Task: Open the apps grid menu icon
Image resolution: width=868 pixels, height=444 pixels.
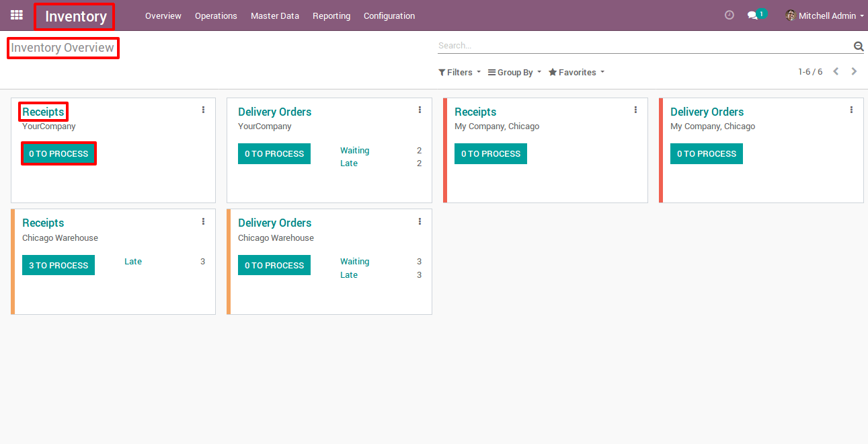Action: pyautogui.click(x=16, y=15)
